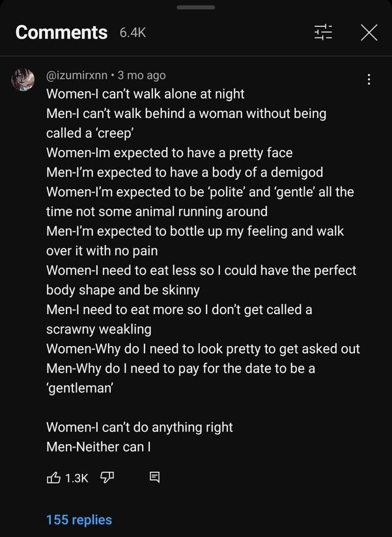Close the Comments panel
Screen dimensions: 392x537
point(369,33)
